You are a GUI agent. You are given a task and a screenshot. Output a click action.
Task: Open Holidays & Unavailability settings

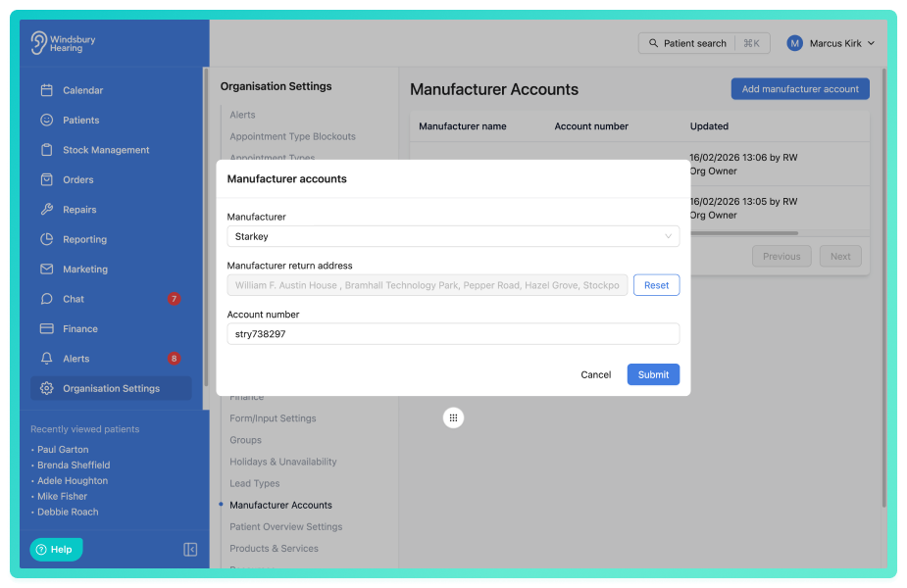pos(282,462)
